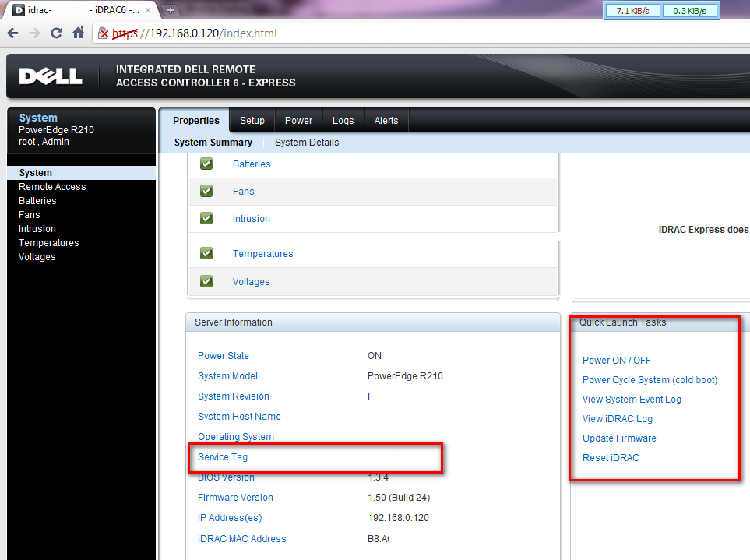Click Reset iDRAC link
The image size is (750, 560).
pyautogui.click(x=611, y=458)
